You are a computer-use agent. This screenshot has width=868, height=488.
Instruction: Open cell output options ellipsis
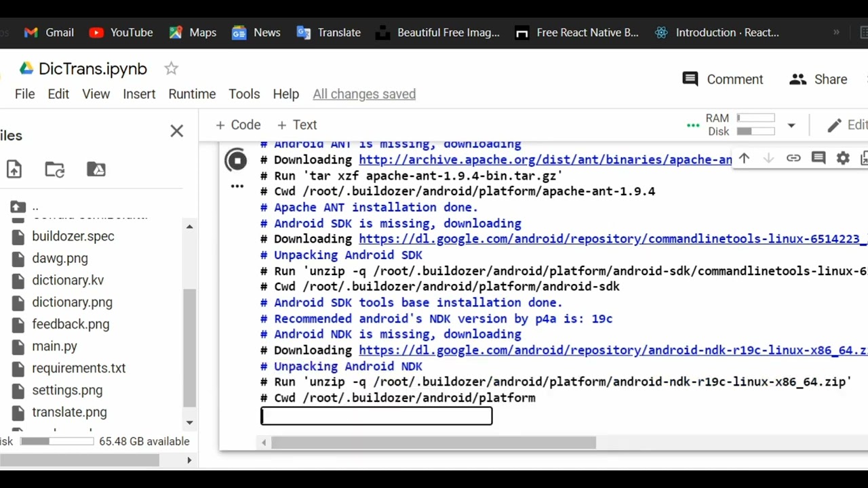(x=237, y=186)
